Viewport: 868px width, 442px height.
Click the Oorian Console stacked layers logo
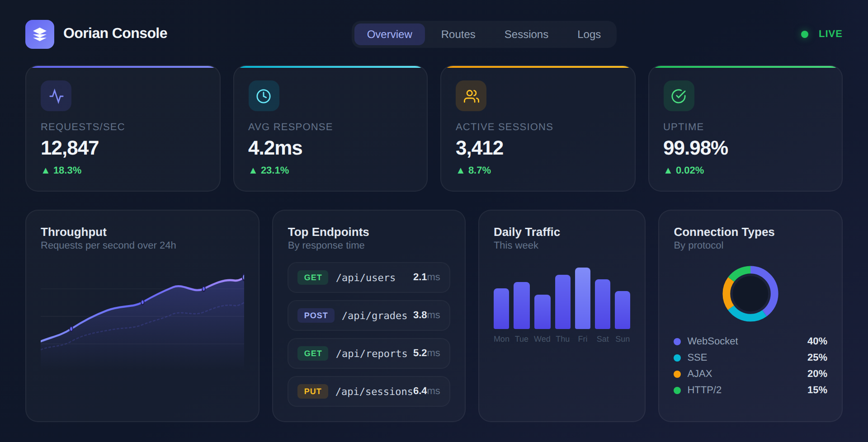(x=39, y=34)
